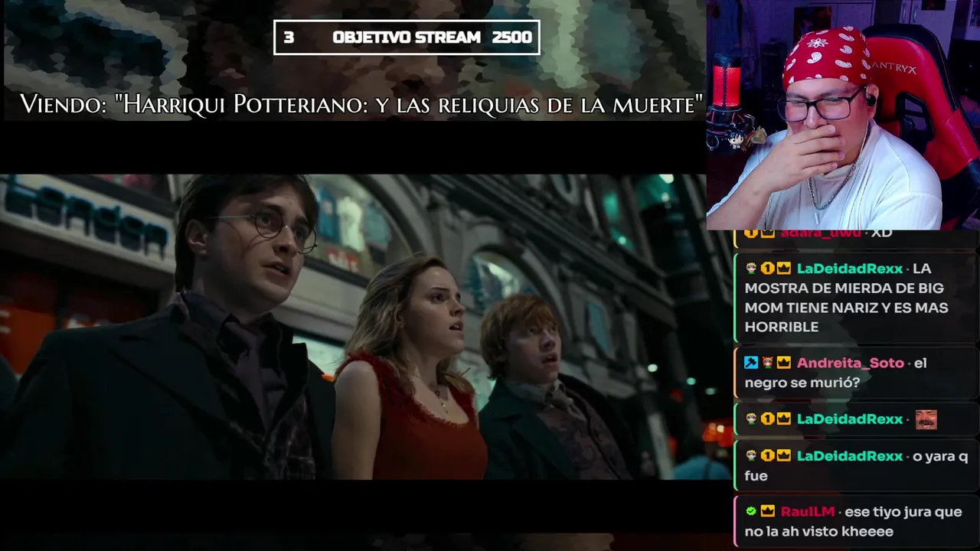
Task: Click the streamer webcam feed
Action: point(843,115)
